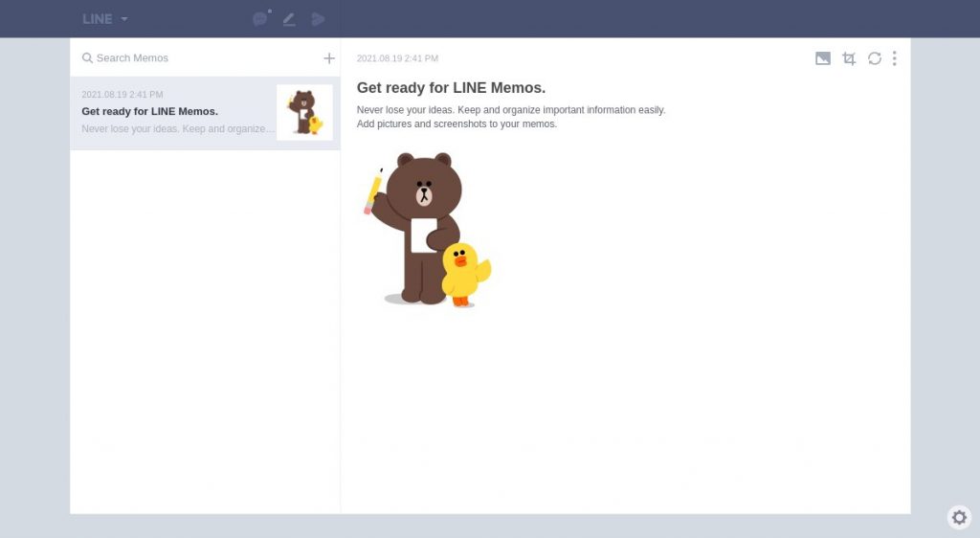Click the paper-plane send icon in header
Viewport: 980px width, 538px height.
(319, 19)
